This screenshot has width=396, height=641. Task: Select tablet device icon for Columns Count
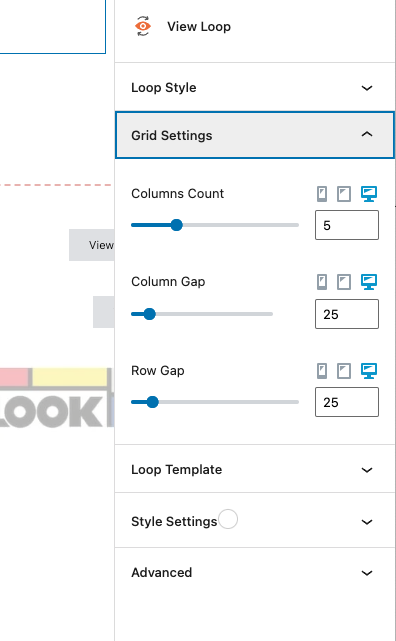[344, 194]
